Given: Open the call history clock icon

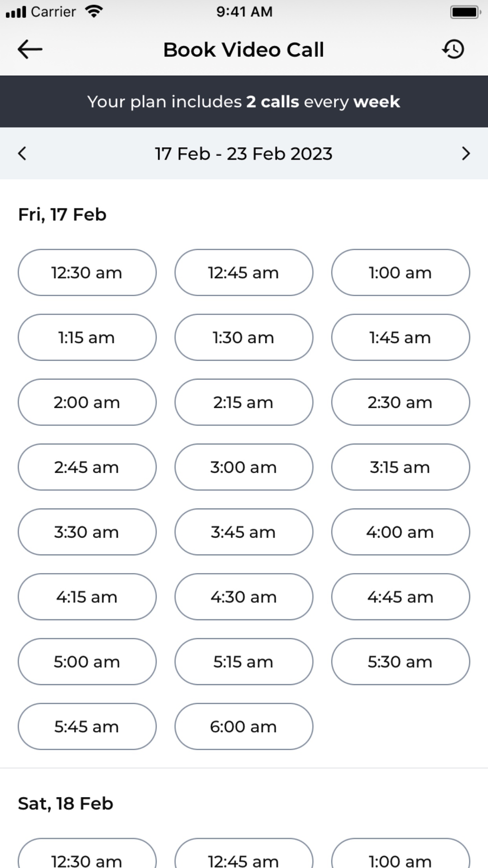Looking at the screenshot, I should click(x=453, y=49).
